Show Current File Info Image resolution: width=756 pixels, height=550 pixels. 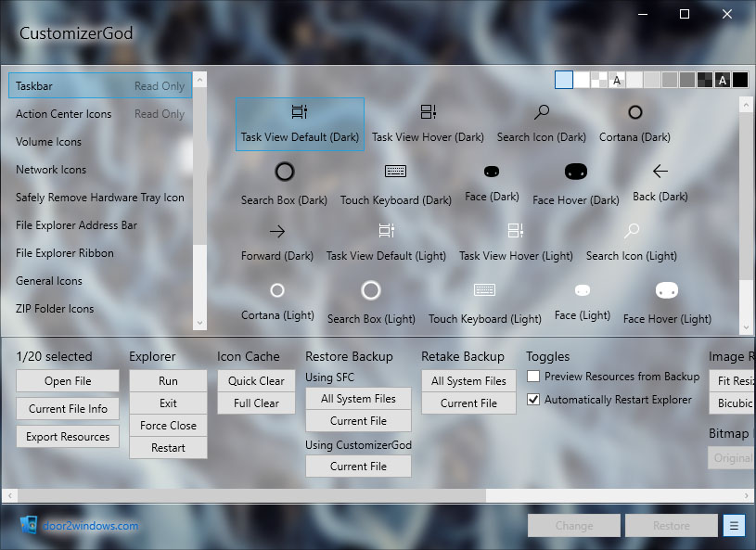click(68, 409)
